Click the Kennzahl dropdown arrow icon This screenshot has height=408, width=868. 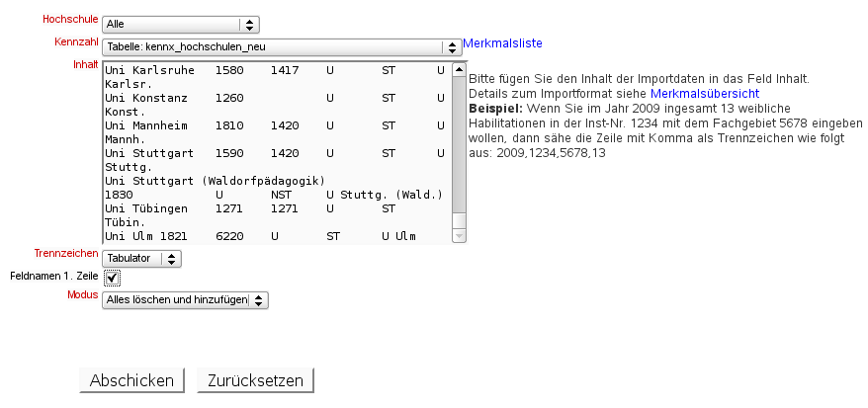452,47
